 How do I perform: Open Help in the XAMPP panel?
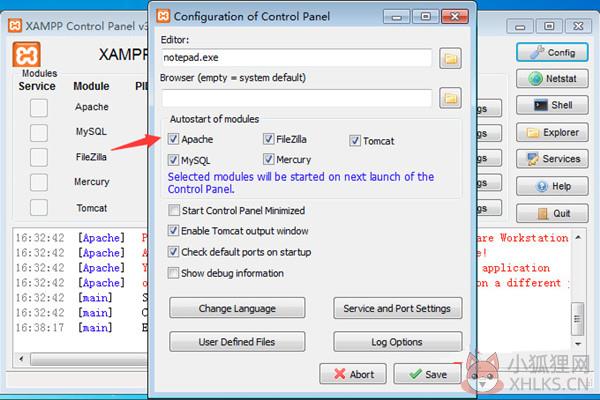pyautogui.click(x=552, y=186)
